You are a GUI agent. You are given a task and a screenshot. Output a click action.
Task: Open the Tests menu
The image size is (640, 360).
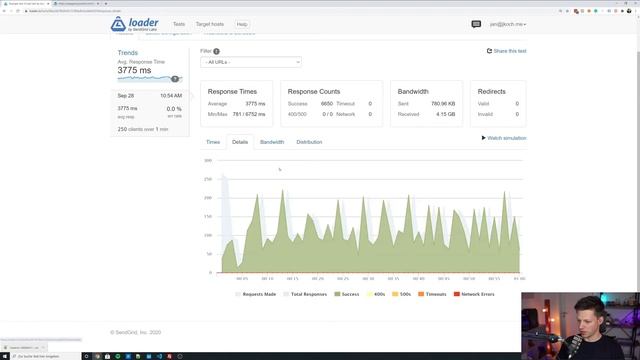coord(179,24)
